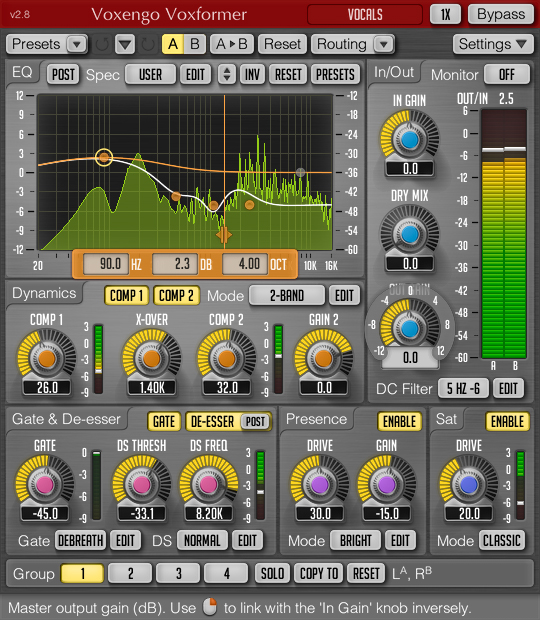Image resolution: width=540 pixels, height=620 pixels.
Task: Open the undo history dropdown arrow
Action: click(125, 44)
